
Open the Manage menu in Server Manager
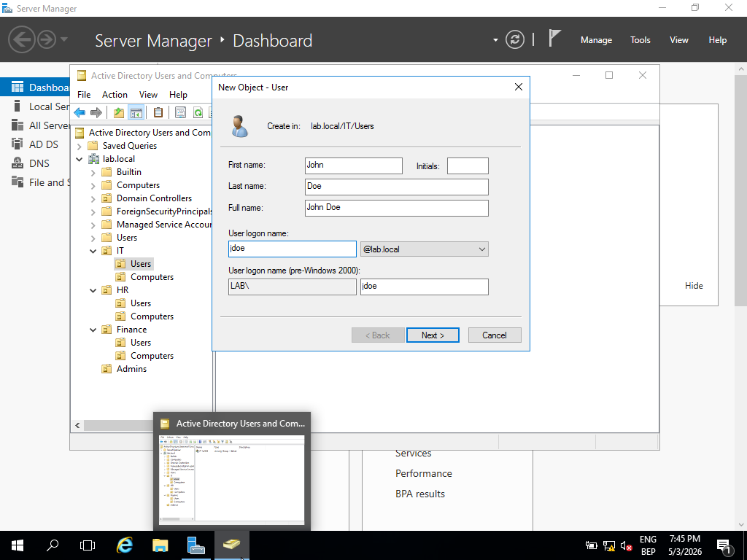click(596, 40)
